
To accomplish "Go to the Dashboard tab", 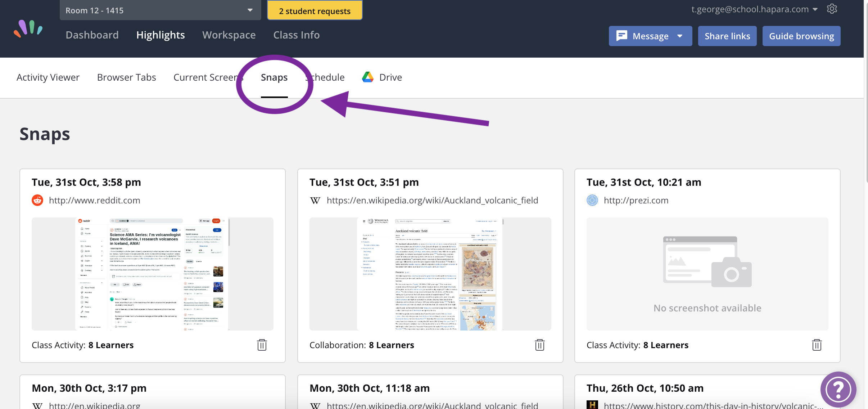I will point(92,35).
